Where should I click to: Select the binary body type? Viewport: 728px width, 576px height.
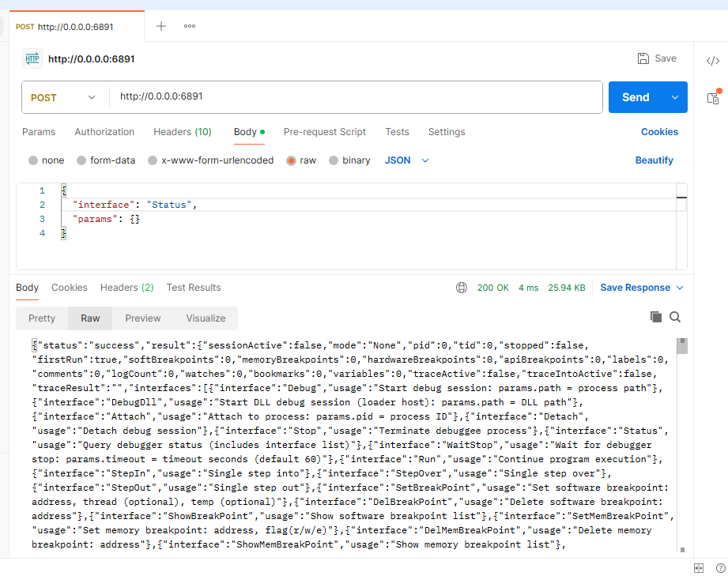click(334, 160)
